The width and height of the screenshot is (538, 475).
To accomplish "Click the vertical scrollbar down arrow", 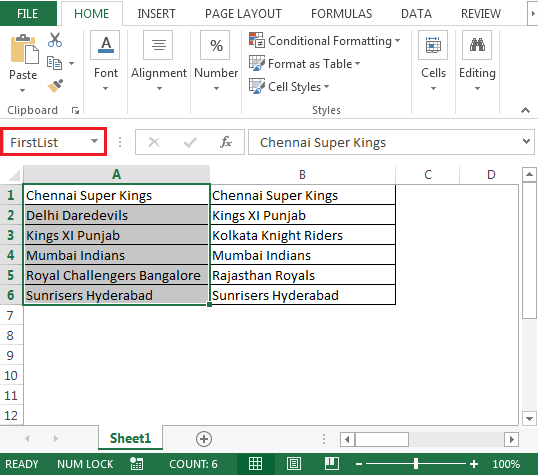I will [529, 418].
